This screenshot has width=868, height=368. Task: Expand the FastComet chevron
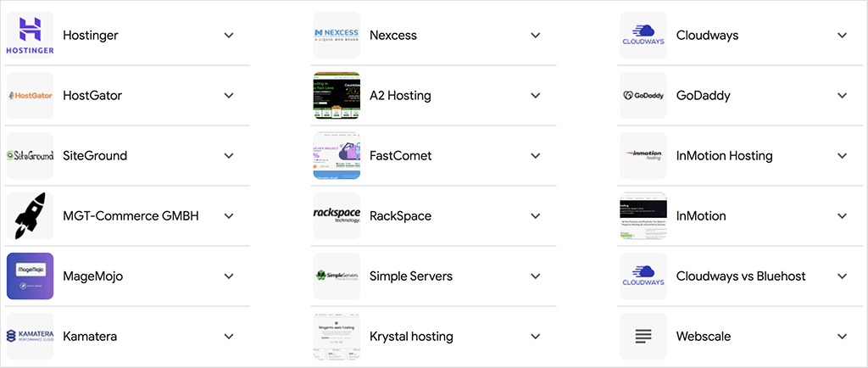536,155
